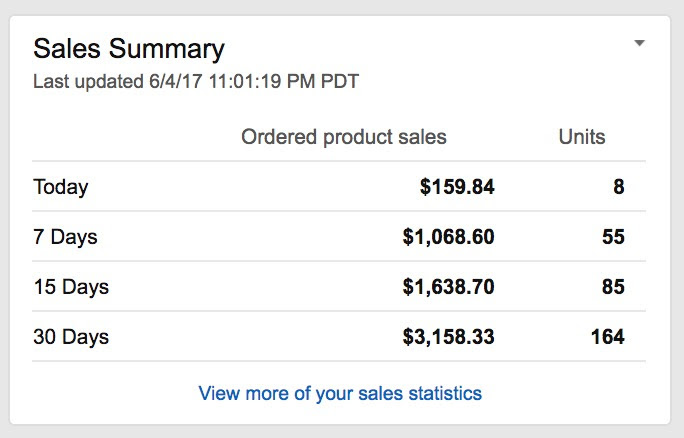684x438 pixels.
Task: Click today's units value 8
Action: pos(619,187)
